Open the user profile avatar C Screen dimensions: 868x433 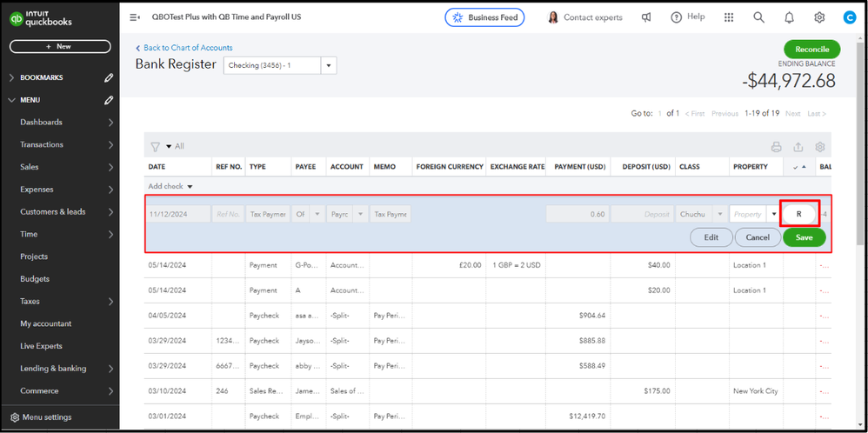[849, 17]
